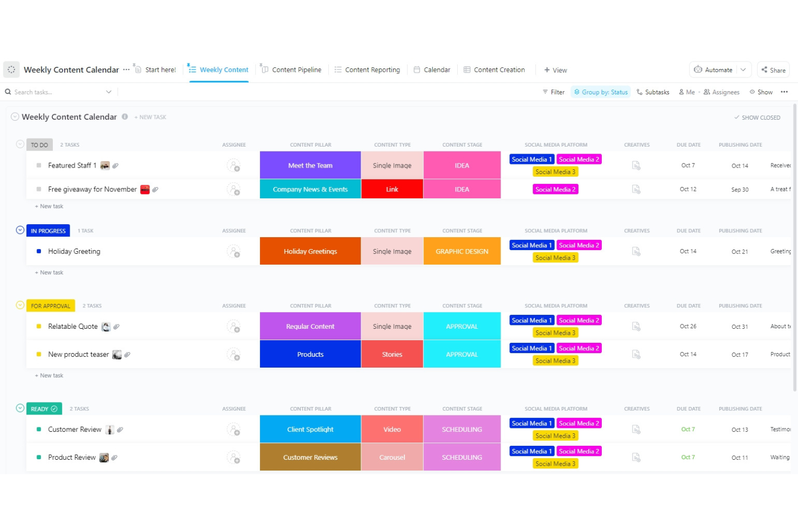Viewport: 798px width, 532px height.
Task: Open creatives file icon for Featured Staff 1
Action: click(636, 165)
